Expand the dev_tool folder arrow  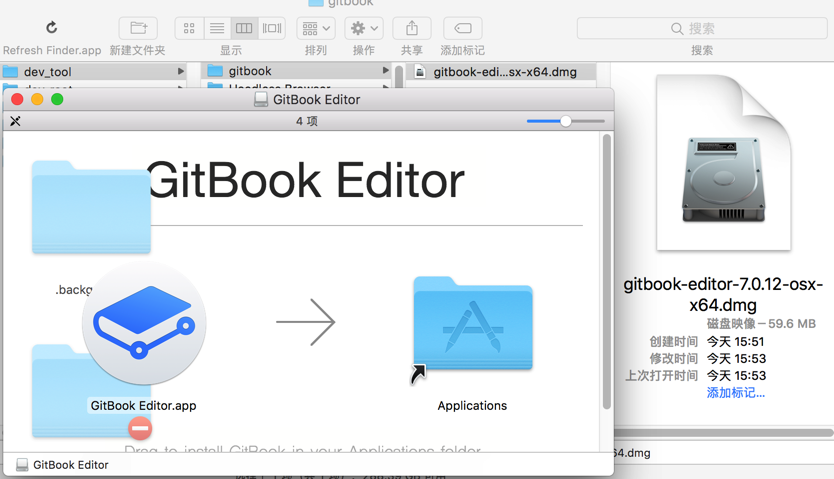(181, 71)
